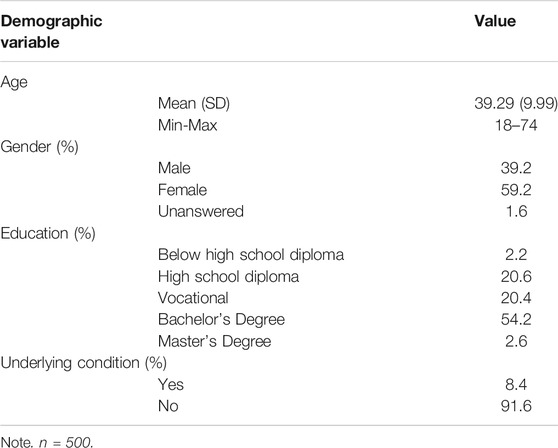
Task: Click the Bachelor's Degree row label
Action: [221, 320]
